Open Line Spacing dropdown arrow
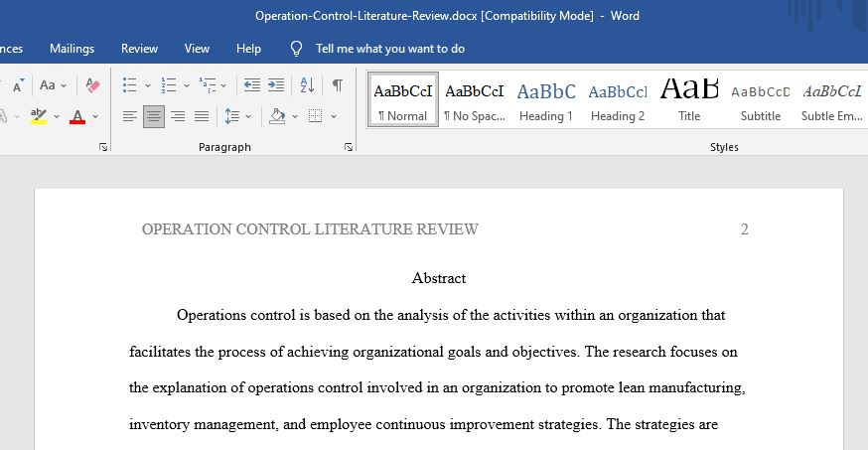The width and height of the screenshot is (868, 450). (x=248, y=117)
